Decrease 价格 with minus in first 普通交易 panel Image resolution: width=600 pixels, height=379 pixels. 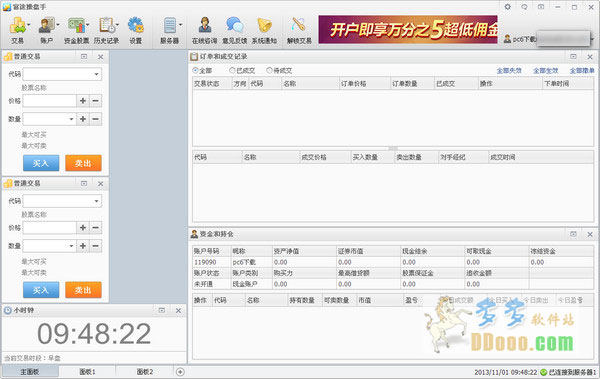pos(96,101)
